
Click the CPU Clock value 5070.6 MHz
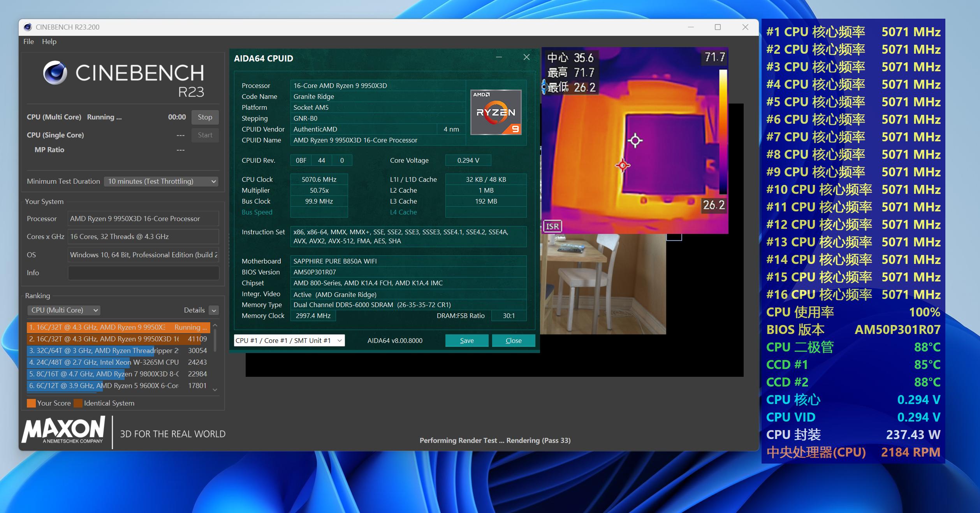click(319, 179)
